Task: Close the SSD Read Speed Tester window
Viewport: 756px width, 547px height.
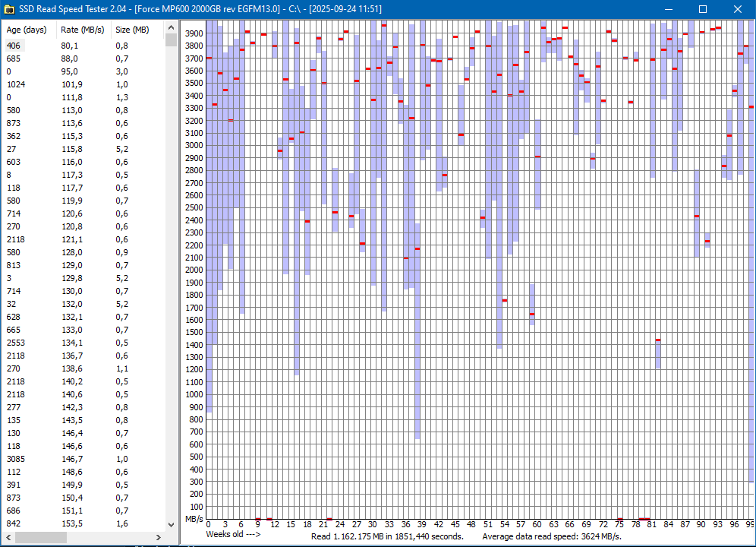Action: point(737,9)
